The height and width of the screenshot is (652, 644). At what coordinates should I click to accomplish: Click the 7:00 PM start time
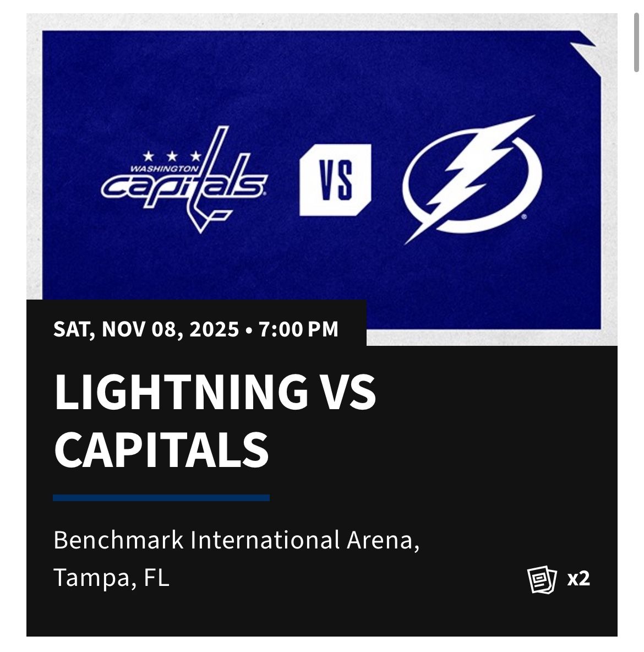point(299,329)
